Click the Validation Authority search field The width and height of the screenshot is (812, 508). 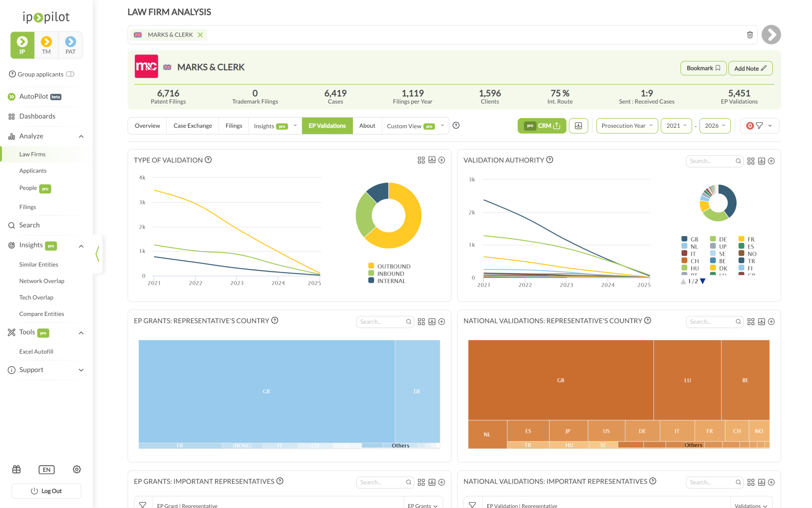click(x=714, y=161)
